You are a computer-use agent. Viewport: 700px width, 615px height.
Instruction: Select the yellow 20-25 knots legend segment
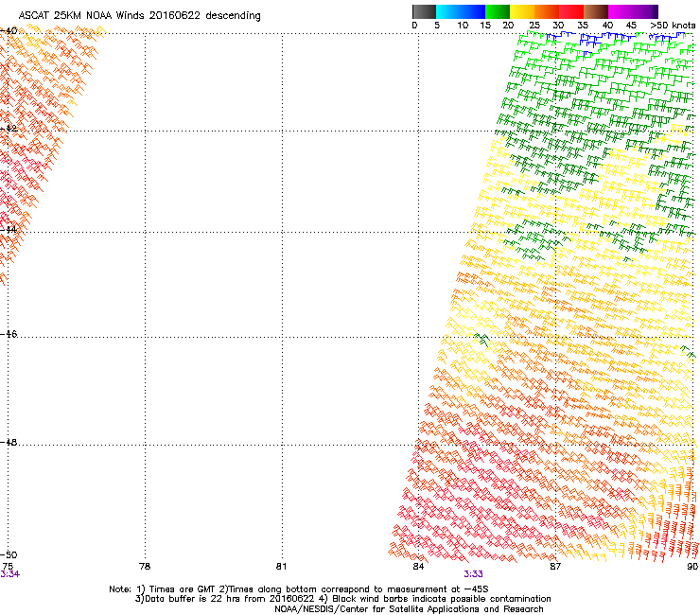[x=522, y=11]
